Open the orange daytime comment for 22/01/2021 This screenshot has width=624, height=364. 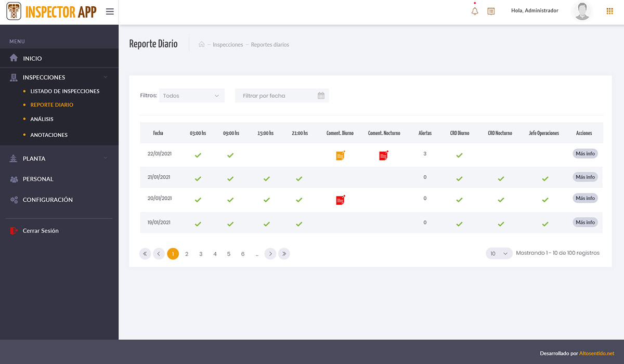click(340, 155)
